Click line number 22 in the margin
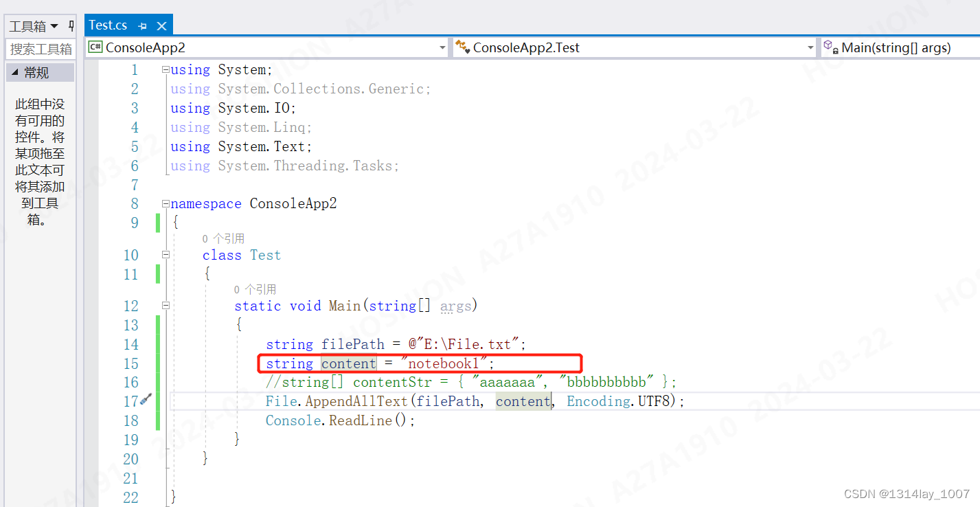Viewport: 980px width, 507px height. (x=130, y=497)
